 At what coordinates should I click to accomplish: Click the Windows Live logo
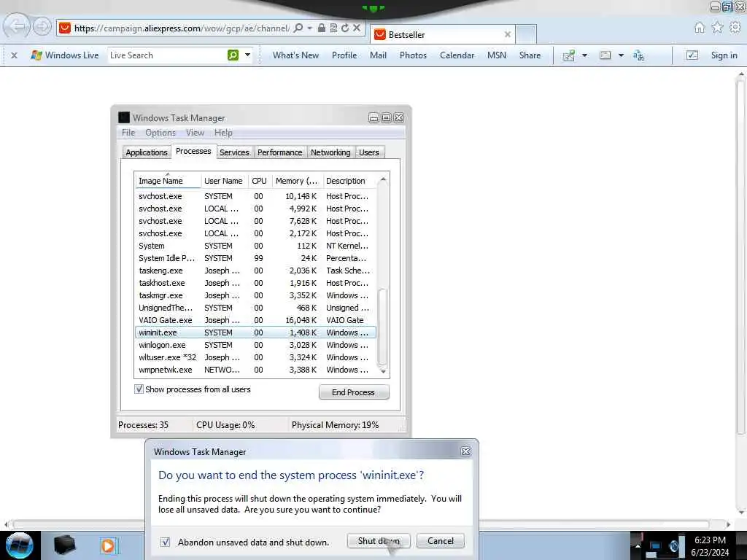coord(65,55)
